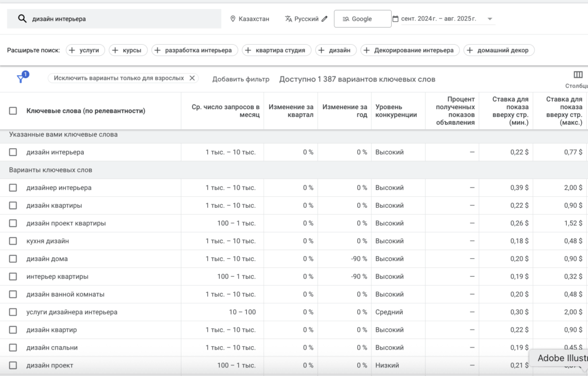This screenshot has width=588, height=376.
Task: Sort by 'Ср. число запросов в месяц' column
Action: coord(225,111)
